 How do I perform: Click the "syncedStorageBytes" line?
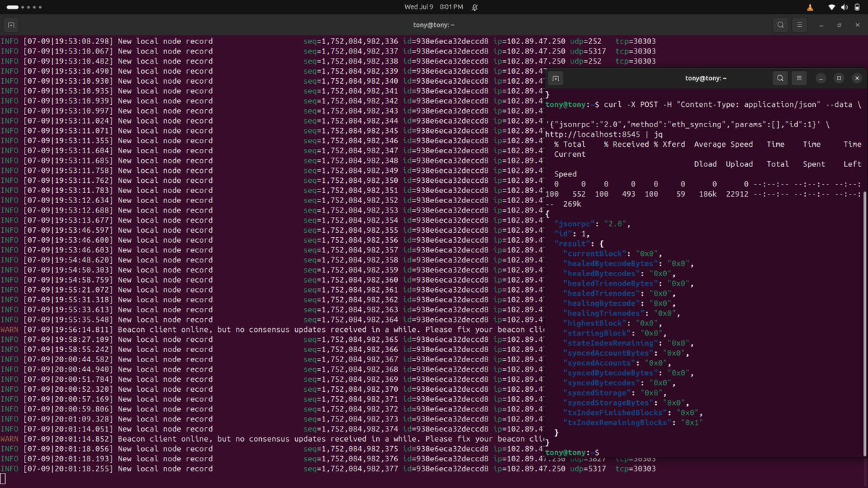(x=626, y=403)
